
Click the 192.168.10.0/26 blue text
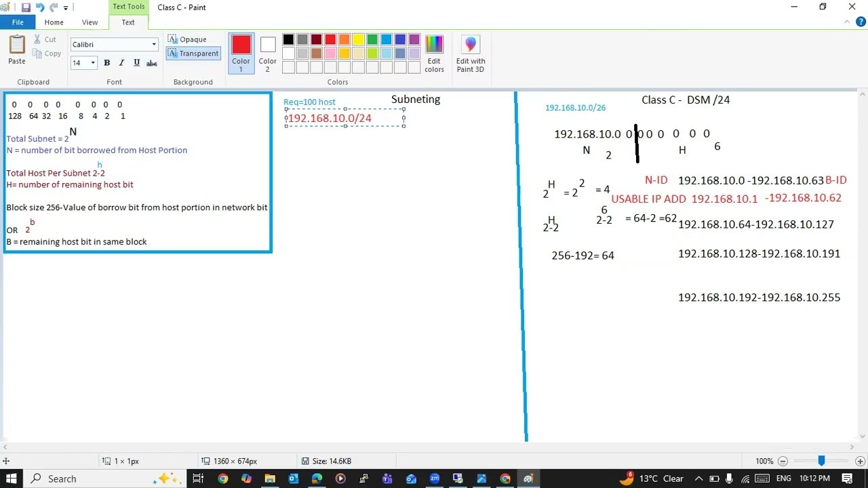(575, 107)
